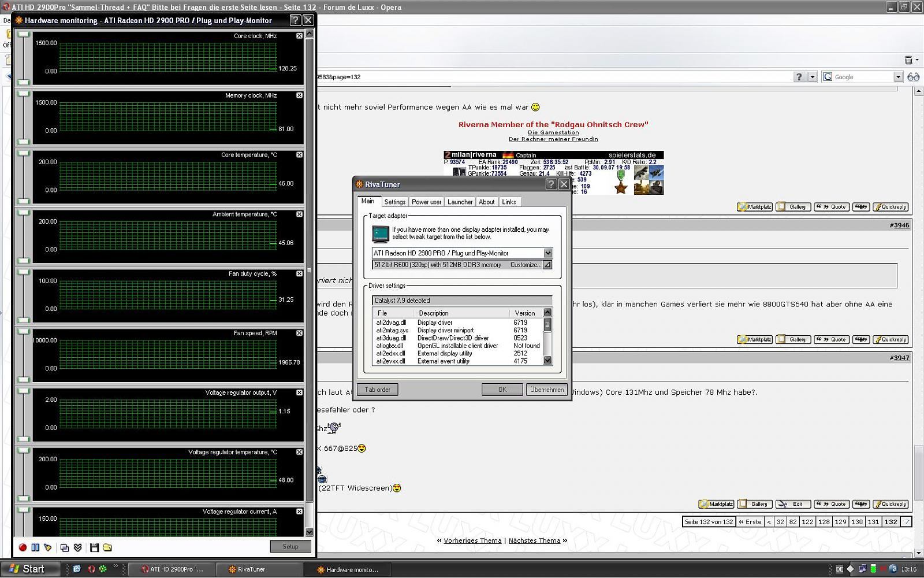Open the Google search engine dropdown
Screen dimensions: 924x578
pyautogui.click(x=898, y=77)
